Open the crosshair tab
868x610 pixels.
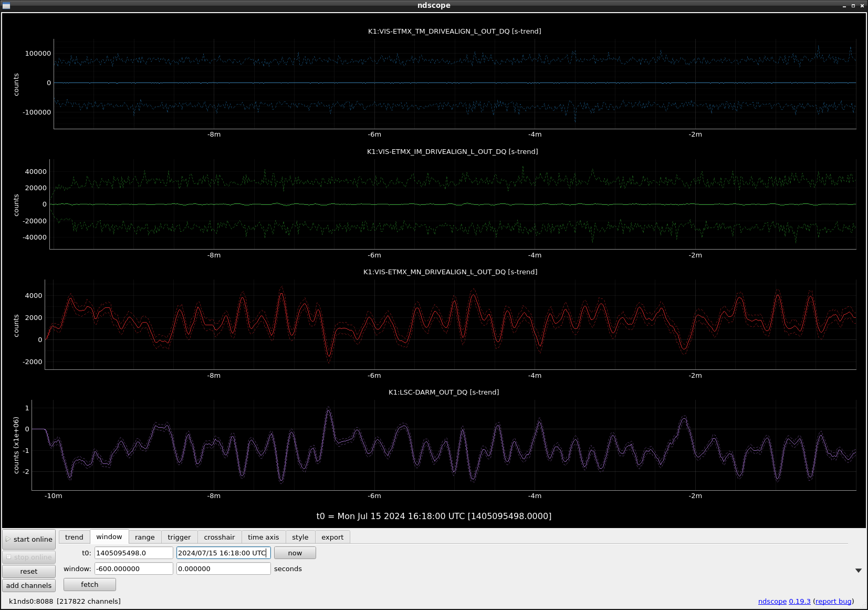(219, 537)
